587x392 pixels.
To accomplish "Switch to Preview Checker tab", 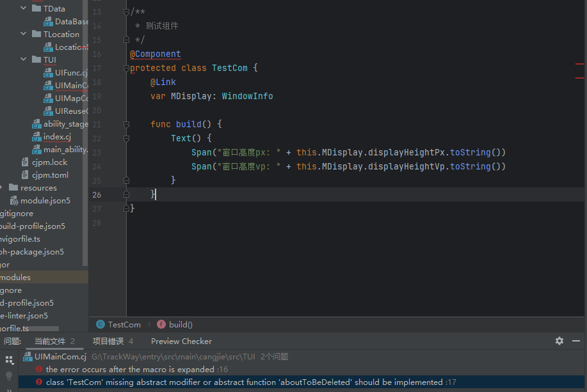I will click(181, 341).
